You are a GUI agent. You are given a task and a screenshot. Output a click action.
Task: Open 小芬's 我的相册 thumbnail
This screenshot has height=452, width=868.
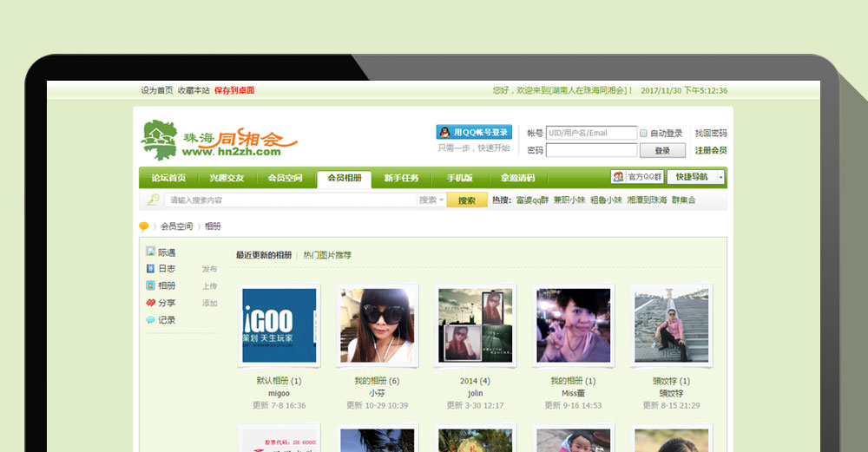pyautogui.click(x=377, y=325)
